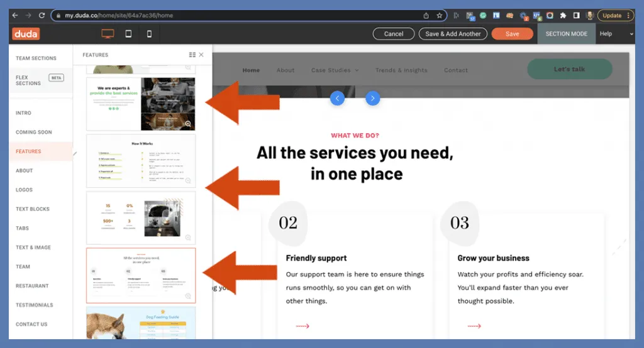
Task: Click the Let's talk button
Action: point(570,69)
